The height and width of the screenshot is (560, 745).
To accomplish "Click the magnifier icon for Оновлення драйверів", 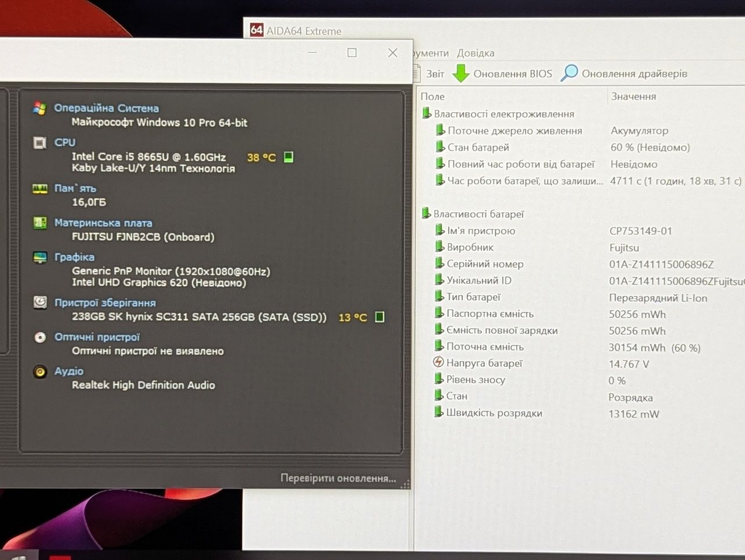I will [x=569, y=73].
